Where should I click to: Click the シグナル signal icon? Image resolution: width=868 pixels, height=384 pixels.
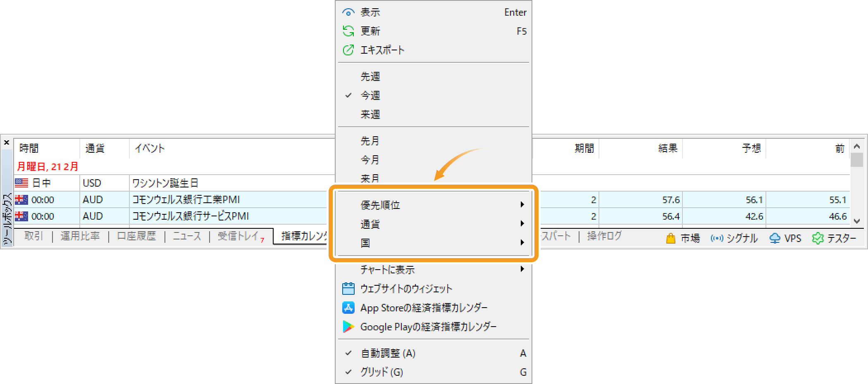[x=717, y=238]
